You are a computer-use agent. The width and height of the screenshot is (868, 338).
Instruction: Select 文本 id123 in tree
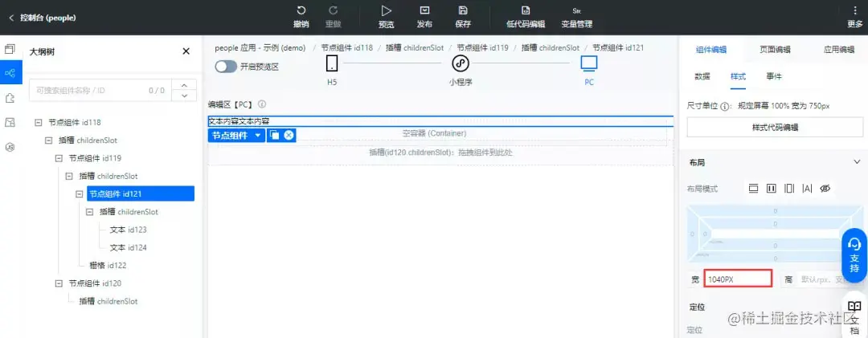click(x=129, y=230)
